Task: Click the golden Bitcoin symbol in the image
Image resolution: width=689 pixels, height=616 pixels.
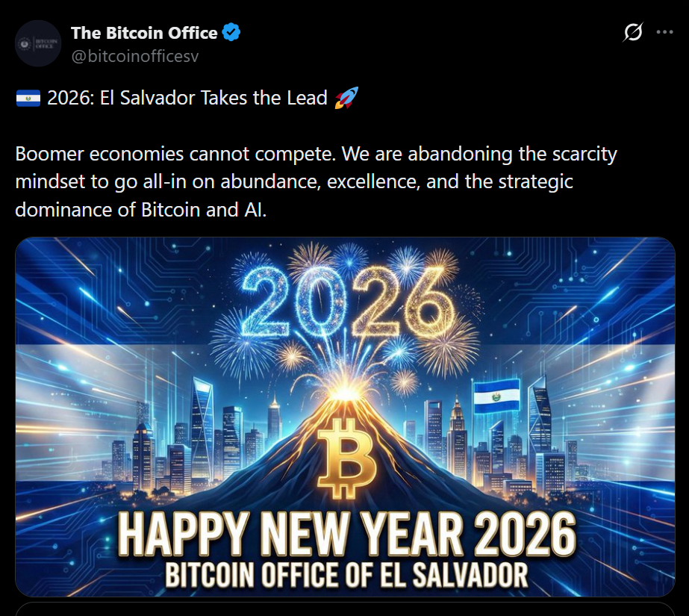Action: 345,457
